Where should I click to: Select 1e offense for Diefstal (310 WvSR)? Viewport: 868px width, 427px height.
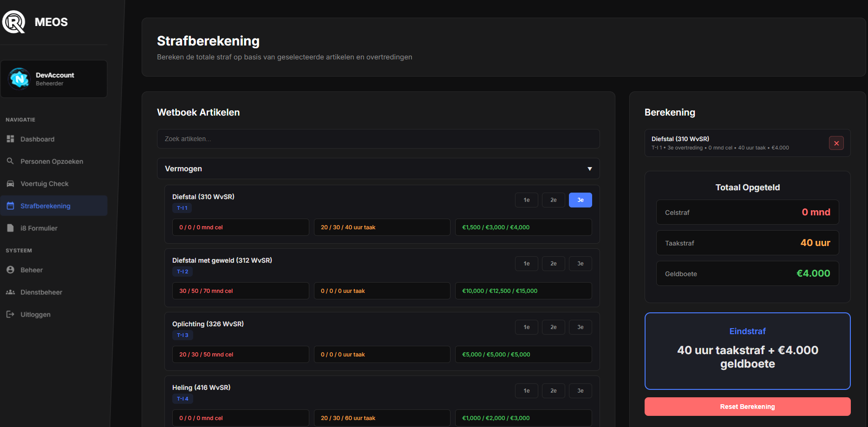[x=526, y=200]
